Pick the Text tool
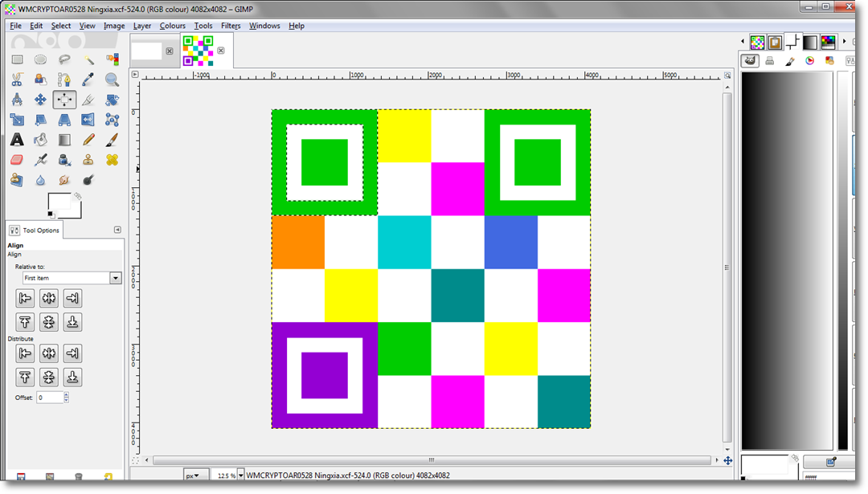 pyautogui.click(x=17, y=140)
